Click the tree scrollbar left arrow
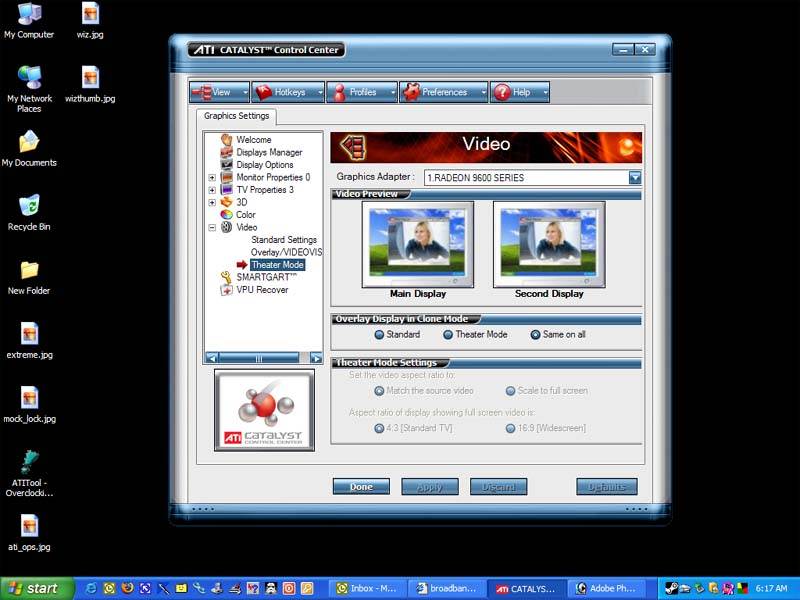The width and height of the screenshot is (800, 600). tap(212, 358)
